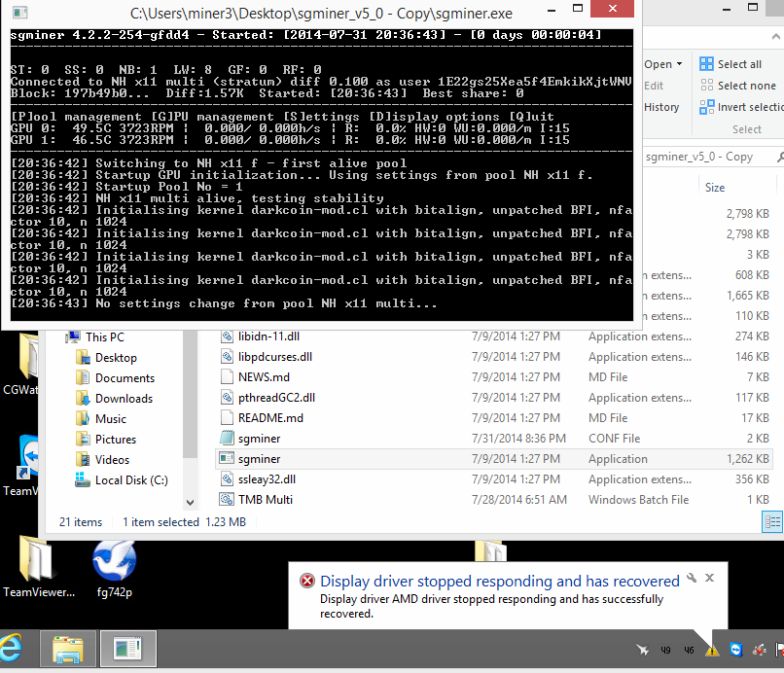784x673 pixels.
Task: Click the sgminer application file icon
Action: (x=227, y=458)
